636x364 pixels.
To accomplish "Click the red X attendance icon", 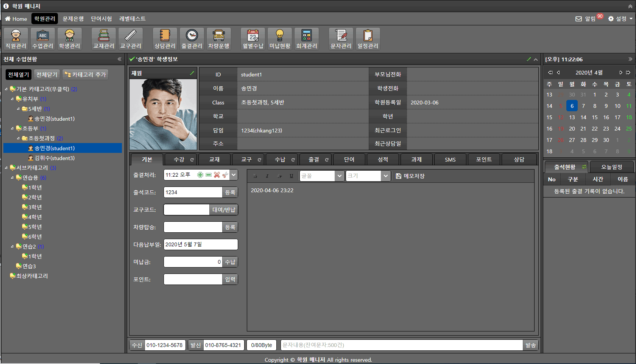I will coord(217,175).
